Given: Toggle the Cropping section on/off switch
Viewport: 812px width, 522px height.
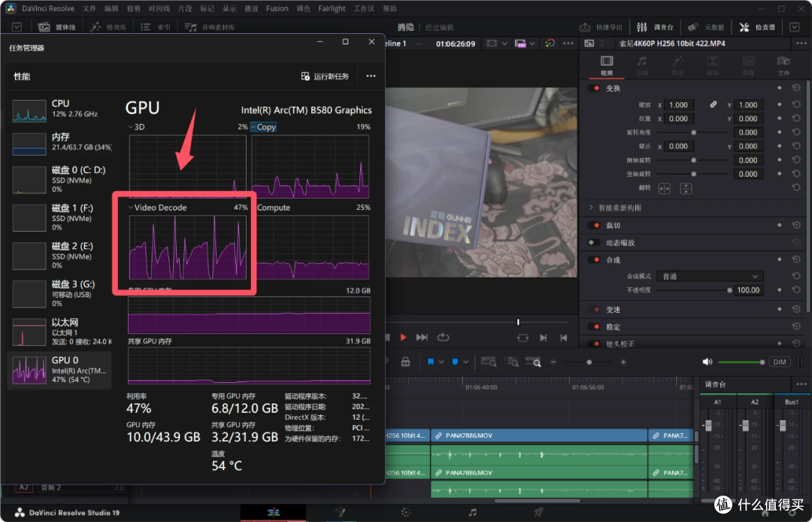Looking at the screenshot, I should (x=594, y=225).
